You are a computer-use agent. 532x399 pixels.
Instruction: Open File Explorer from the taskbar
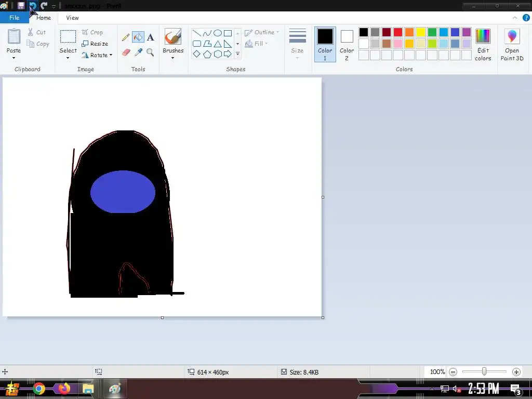pos(88,389)
